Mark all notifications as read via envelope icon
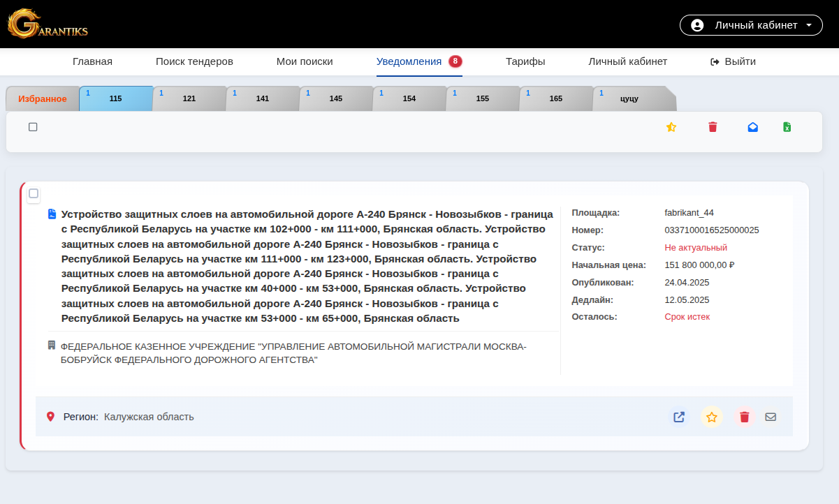The height and width of the screenshot is (504, 839). (752, 127)
